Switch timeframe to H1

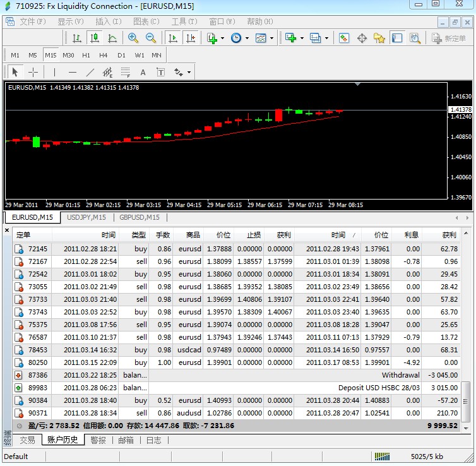(86, 55)
